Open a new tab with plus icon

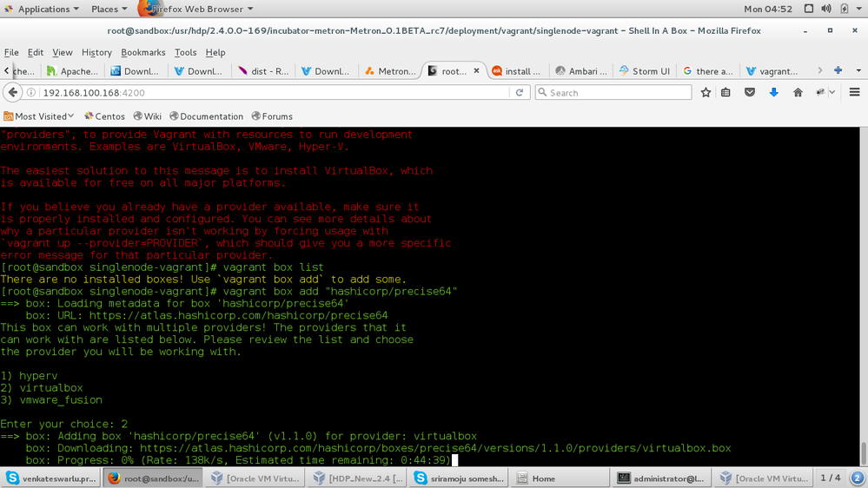click(838, 70)
